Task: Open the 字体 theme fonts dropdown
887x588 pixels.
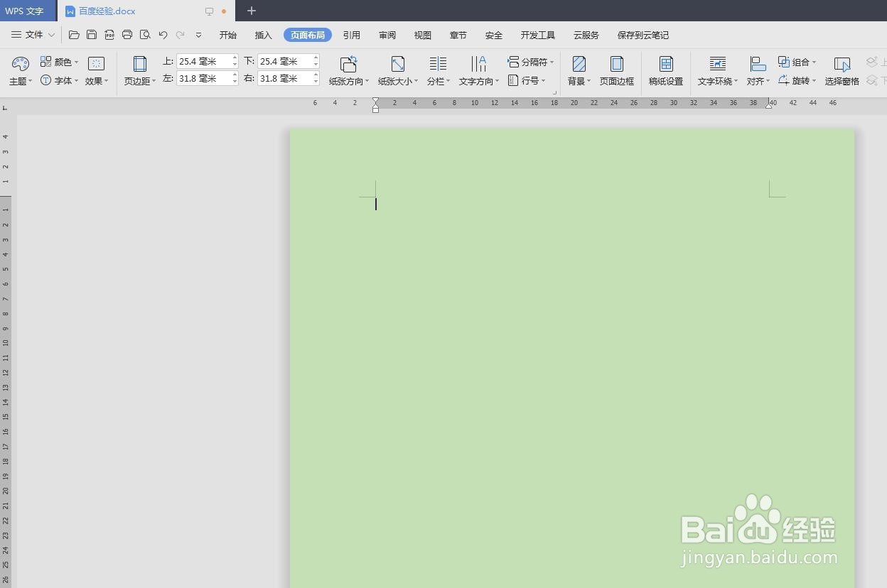Action: click(60, 80)
